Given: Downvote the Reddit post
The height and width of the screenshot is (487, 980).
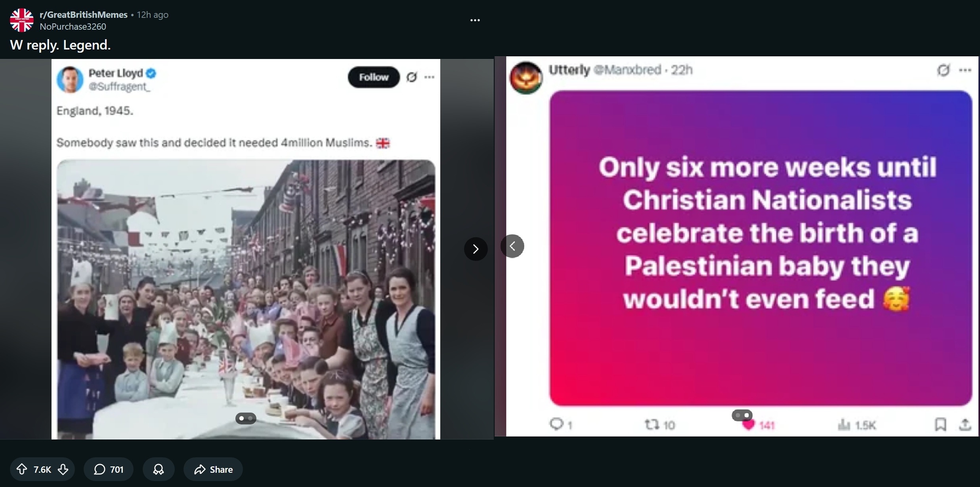Looking at the screenshot, I should 63,469.
